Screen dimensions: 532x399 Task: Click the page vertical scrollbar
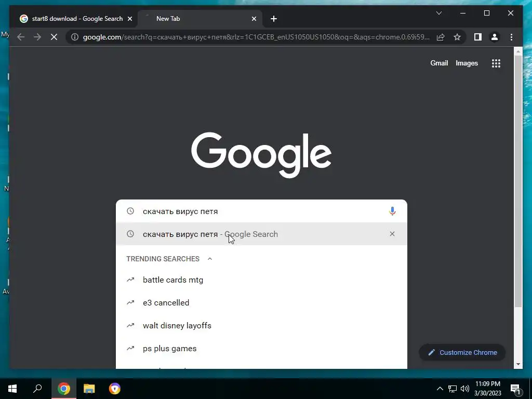[x=518, y=181]
